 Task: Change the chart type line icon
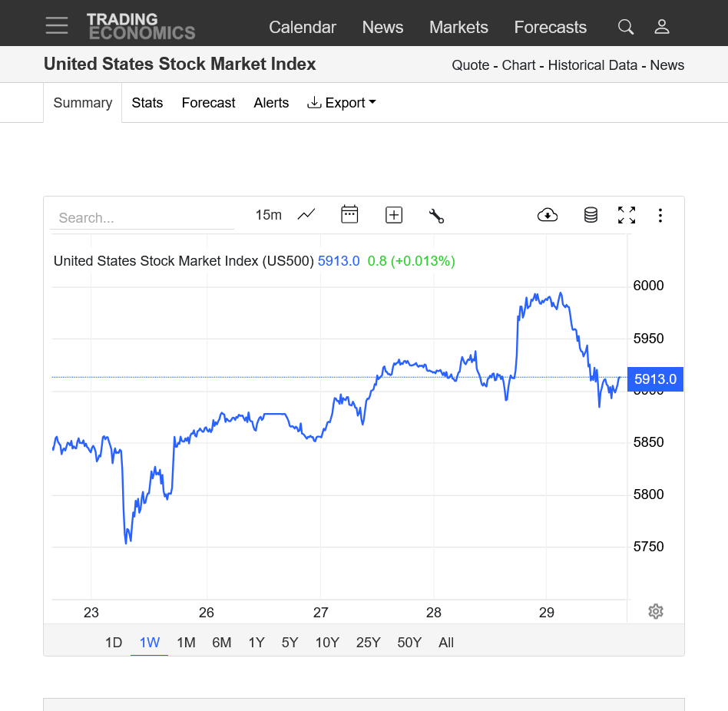pos(306,215)
